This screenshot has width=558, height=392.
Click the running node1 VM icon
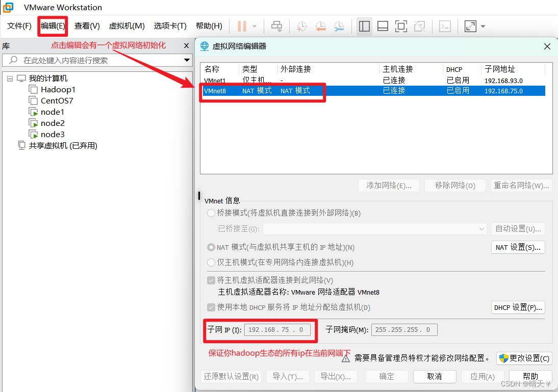(33, 112)
